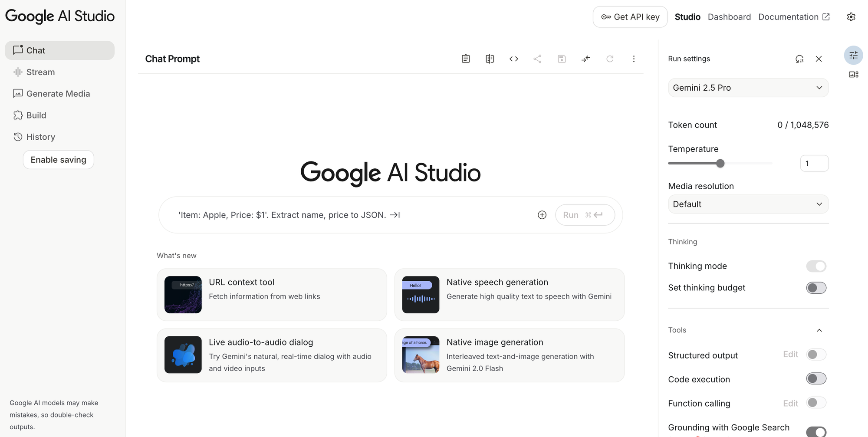Reset run settings to default icon

pos(799,59)
